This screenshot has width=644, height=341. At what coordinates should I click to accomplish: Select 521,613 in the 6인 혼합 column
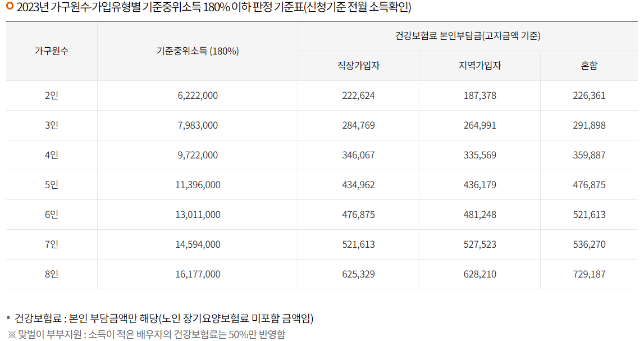[x=589, y=215]
